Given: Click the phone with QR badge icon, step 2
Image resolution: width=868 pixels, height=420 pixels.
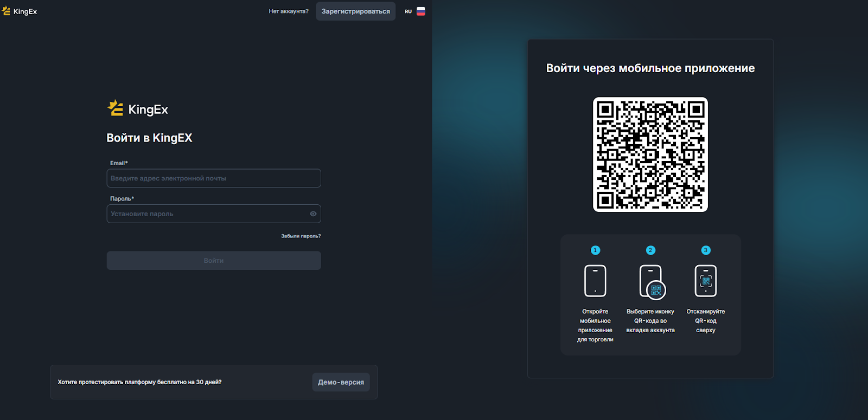Looking at the screenshot, I should pyautogui.click(x=652, y=282).
